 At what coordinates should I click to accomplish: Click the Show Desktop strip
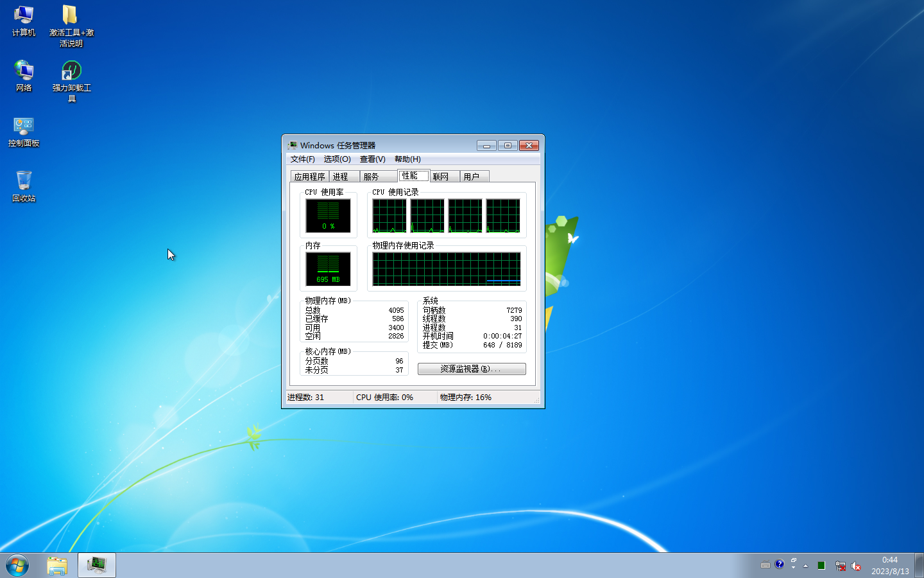919,565
